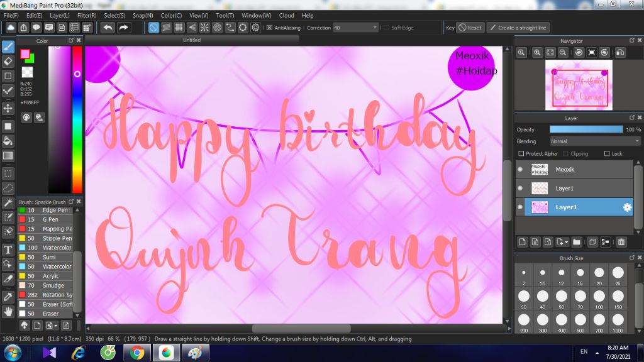Select the Hand tool
Image resolution: width=644 pixels, height=362 pixels.
8,312
